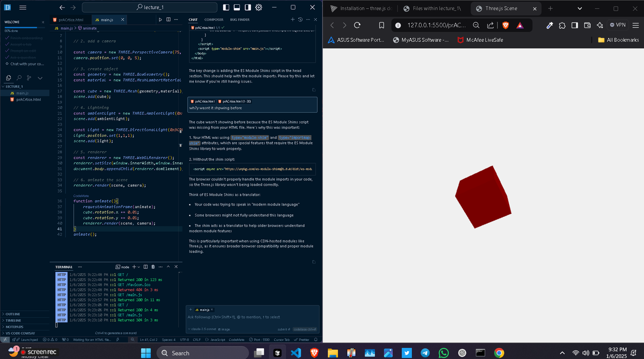Click animate in the breadcrumb
Viewport: 644px width, 359px height.
(x=87, y=27)
